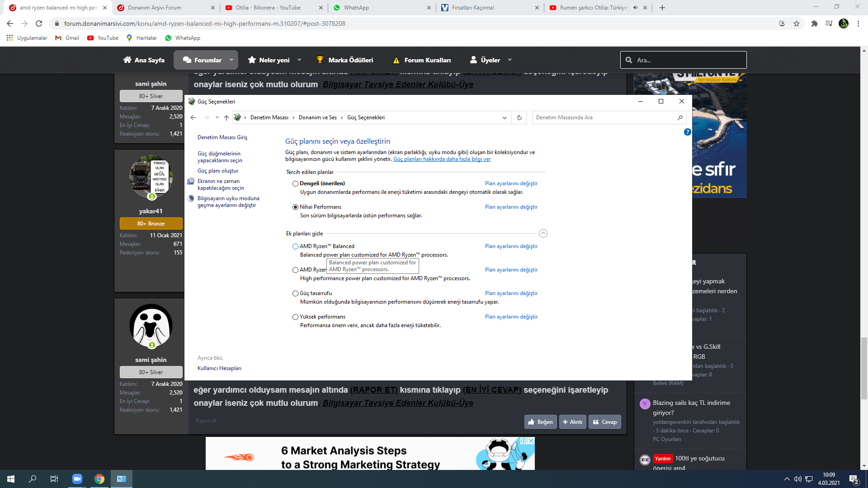Screen dimensions: 868x488
Task: Go back in Chrome browser
Action: tap(10, 23)
